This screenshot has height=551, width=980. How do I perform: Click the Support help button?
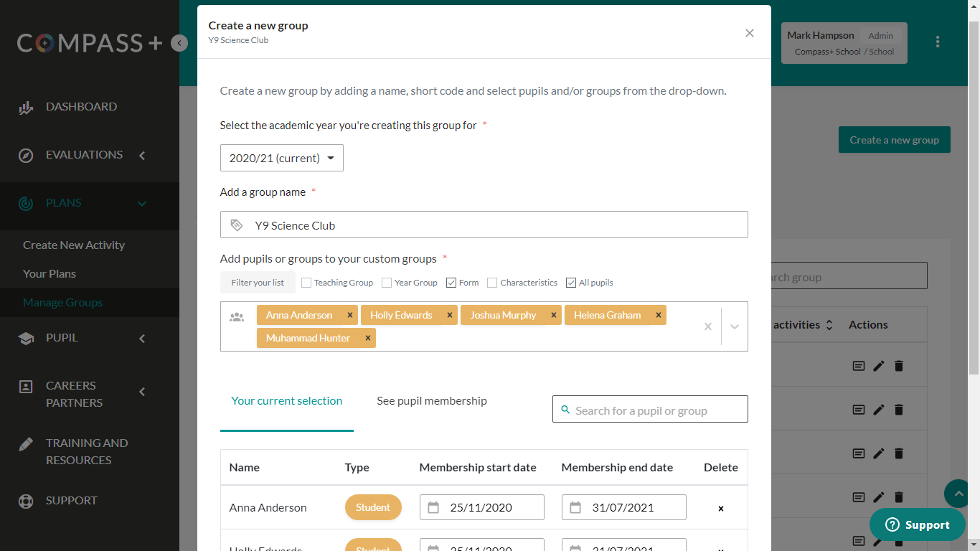pyautogui.click(x=917, y=525)
